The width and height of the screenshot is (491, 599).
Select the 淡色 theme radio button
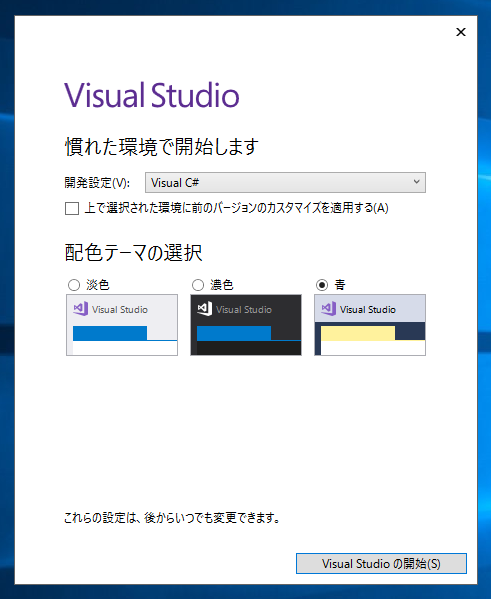point(74,285)
